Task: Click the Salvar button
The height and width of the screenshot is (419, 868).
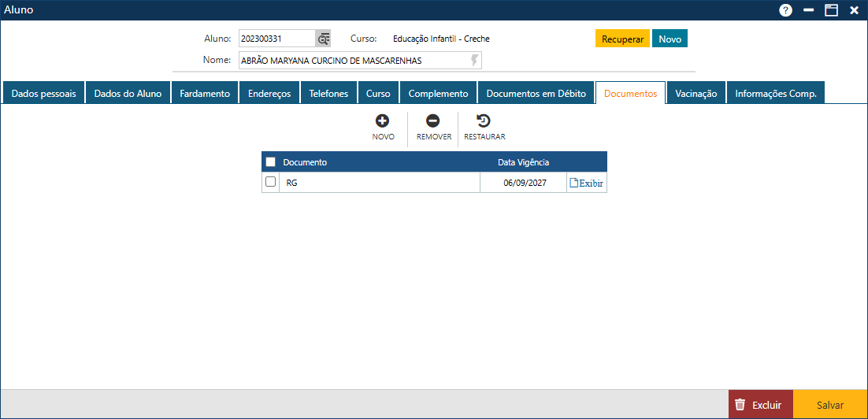Action: [x=829, y=405]
